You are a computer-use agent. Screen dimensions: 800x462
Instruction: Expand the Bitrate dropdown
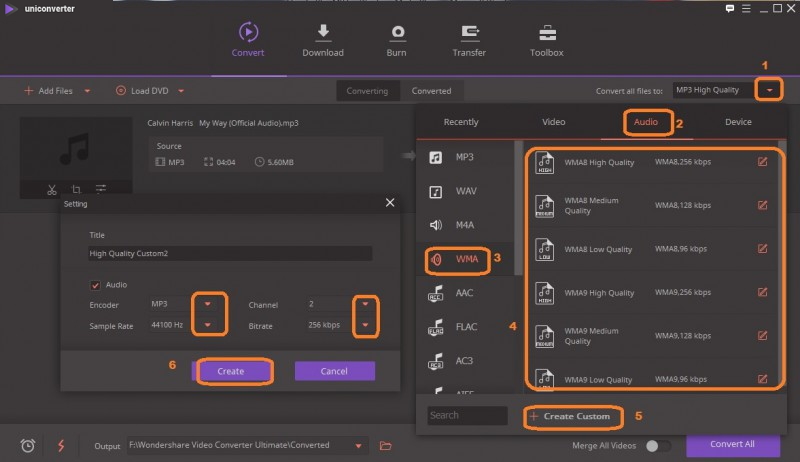365,325
